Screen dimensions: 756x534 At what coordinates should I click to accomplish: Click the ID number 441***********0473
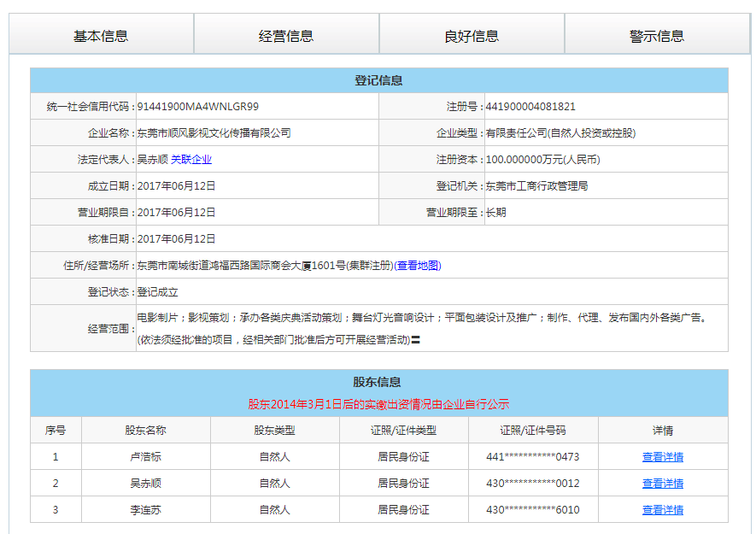[x=533, y=457]
